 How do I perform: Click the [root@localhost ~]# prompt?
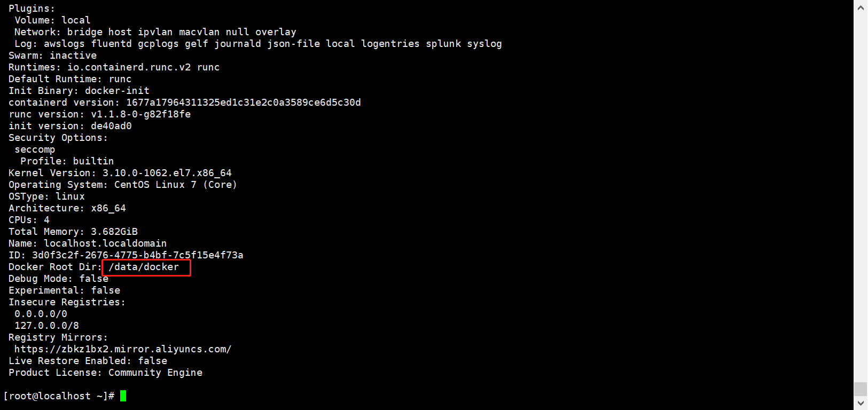59,396
